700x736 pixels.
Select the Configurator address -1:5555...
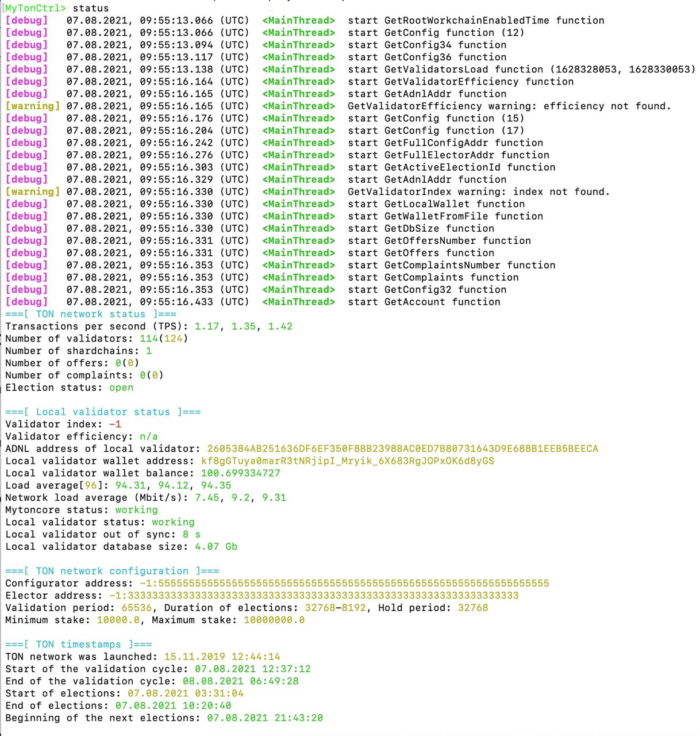344,583
